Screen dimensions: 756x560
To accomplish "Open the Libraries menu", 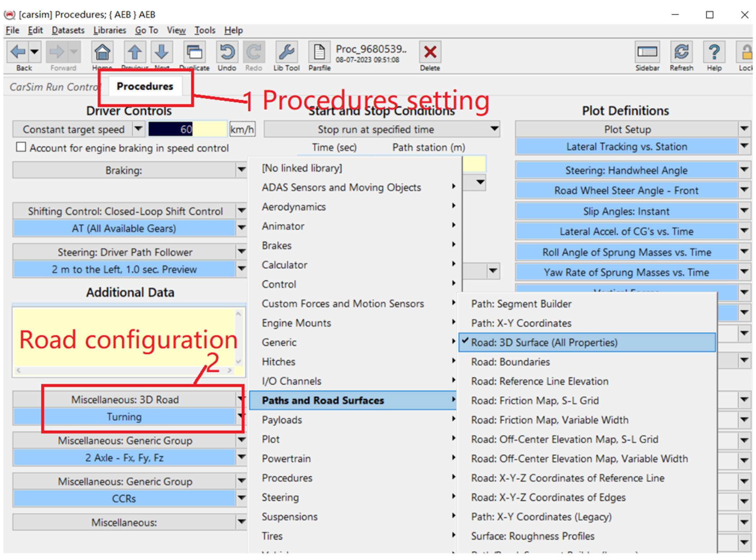I will [x=109, y=30].
